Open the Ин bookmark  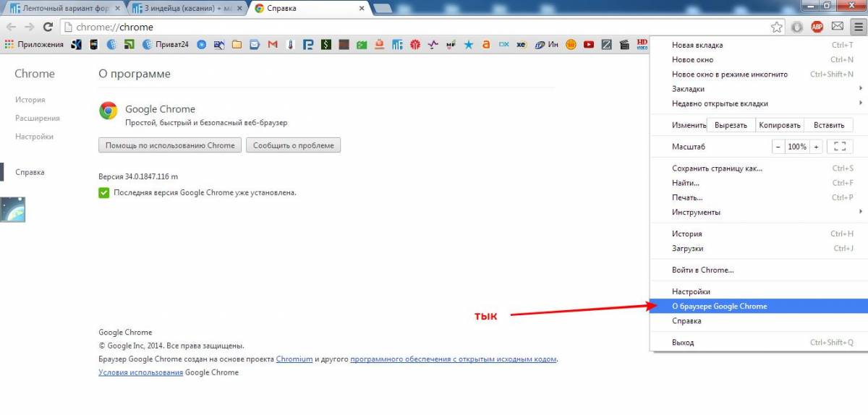click(x=546, y=44)
